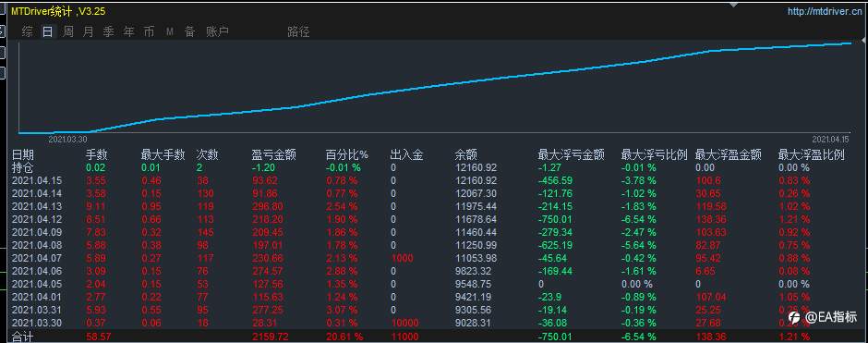Click the 盈亏金额 column header
868x343 pixels.
coord(273,155)
